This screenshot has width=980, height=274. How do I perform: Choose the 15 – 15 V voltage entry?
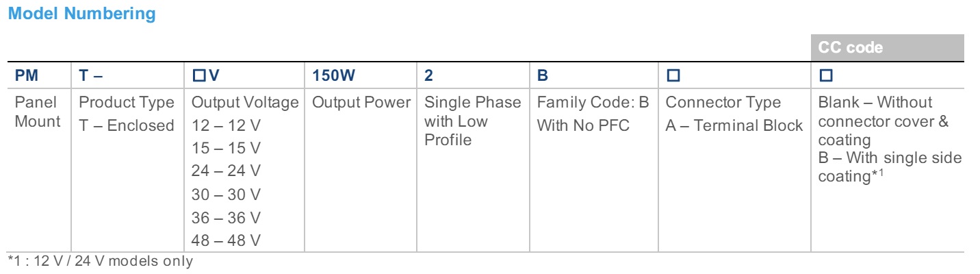pos(226,149)
